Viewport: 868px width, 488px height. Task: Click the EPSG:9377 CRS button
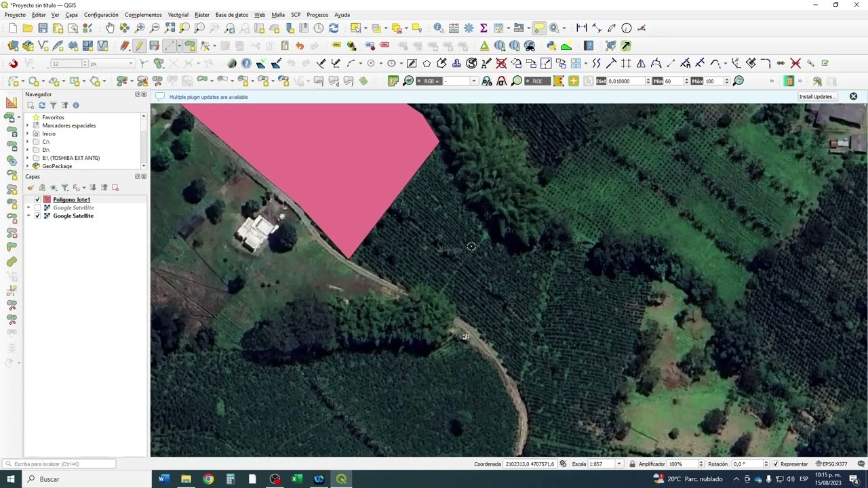[x=831, y=464]
